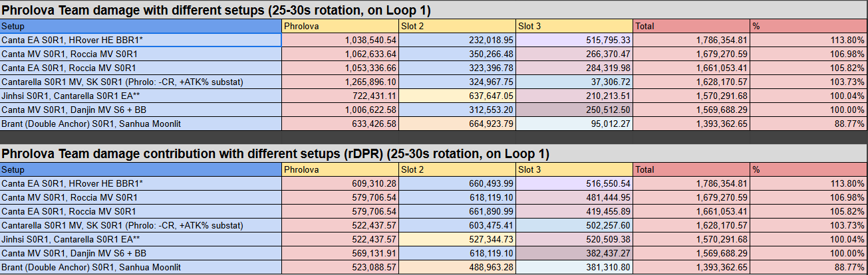Click the rDPR Phrolova value 609,310.28
This screenshot has width=868, height=275.
341,184
